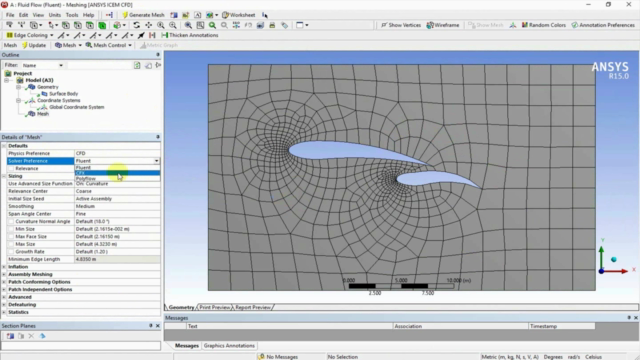Select the Mesh node in outline

point(43,114)
